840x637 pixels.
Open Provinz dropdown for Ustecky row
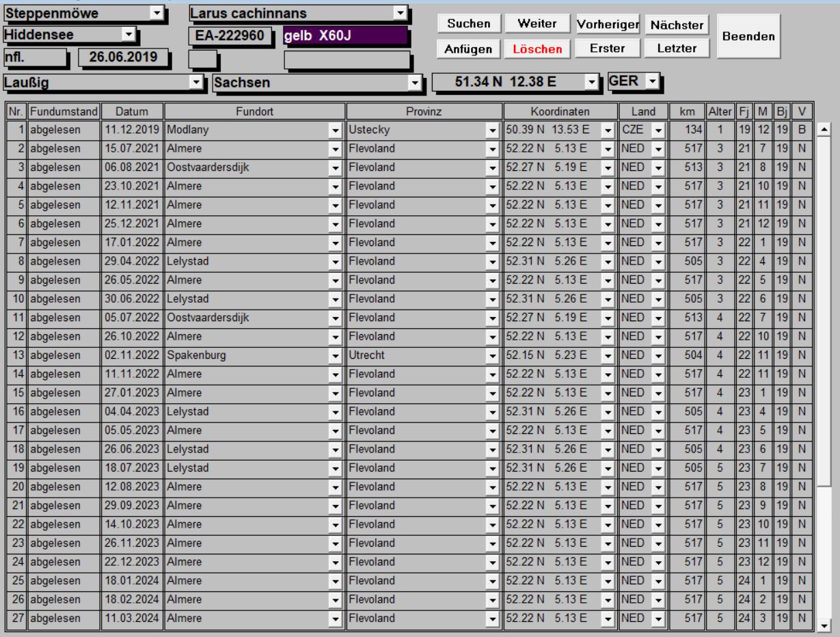[492, 130]
